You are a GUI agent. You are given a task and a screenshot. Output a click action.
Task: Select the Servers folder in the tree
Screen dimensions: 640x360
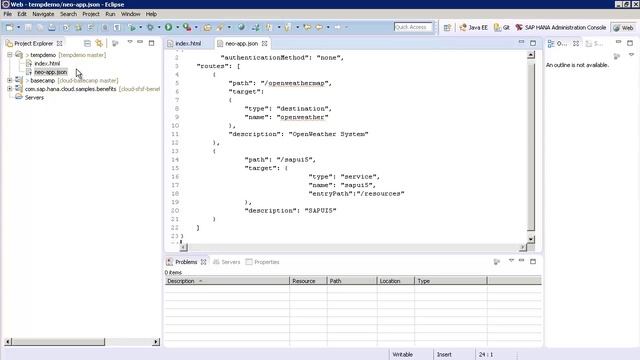(x=34, y=98)
